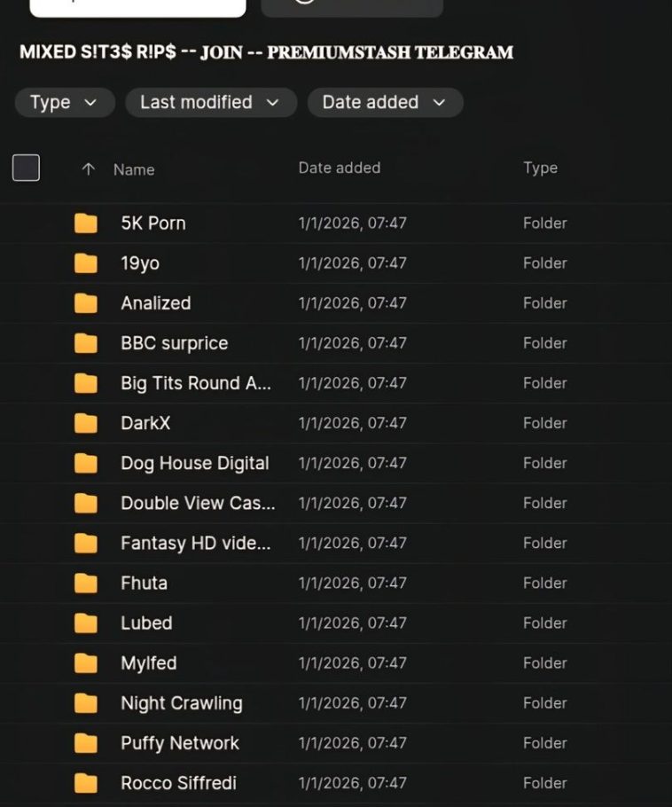Tick the select-all checkbox in header
The image size is (672, 807).
26,168
